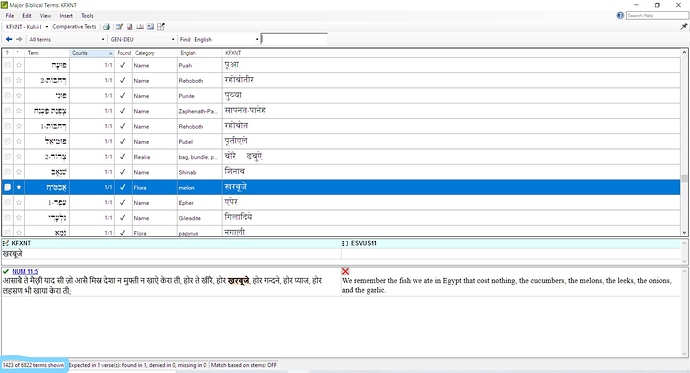The width and height of the screenshot is (690, 373).
Task: Toggle the star in Gileadite row
Action: click(x=18, y=218)
